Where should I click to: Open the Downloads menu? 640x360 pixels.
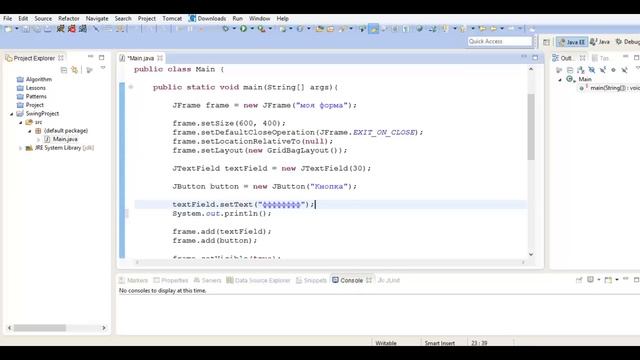[x=208, y=18]
